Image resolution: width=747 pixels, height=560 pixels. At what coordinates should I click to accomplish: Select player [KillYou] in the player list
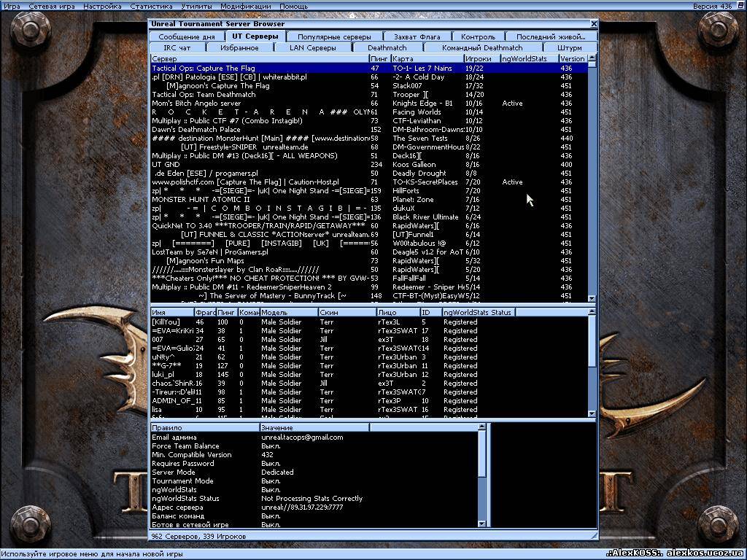pyautogui.click(x=369, y=322)
